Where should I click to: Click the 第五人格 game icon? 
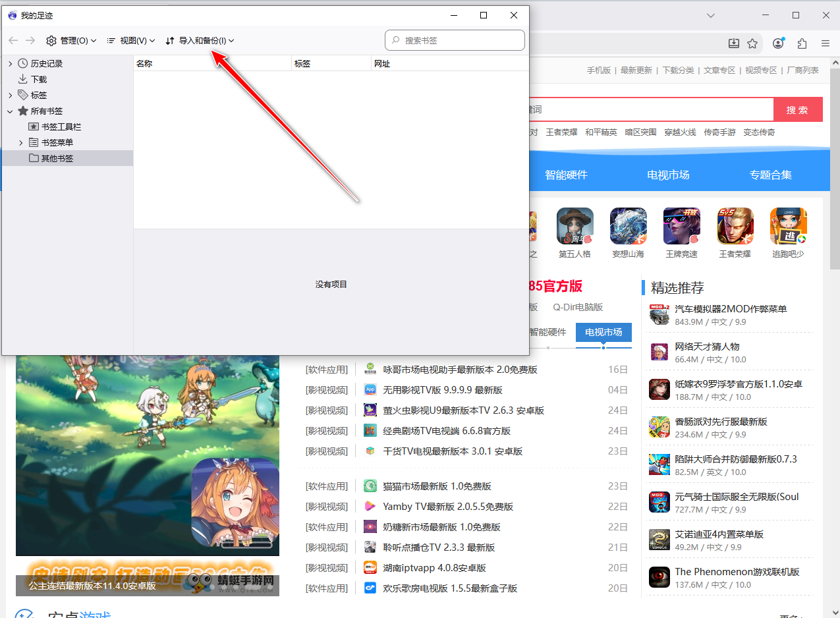[x=575, y=227]
